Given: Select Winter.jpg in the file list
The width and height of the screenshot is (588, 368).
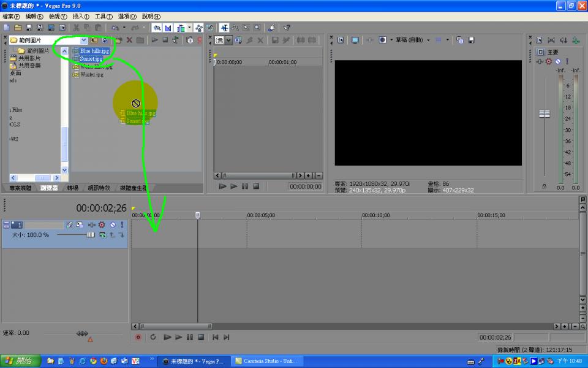Looking at the screenshot, I should tap(91, 74).
